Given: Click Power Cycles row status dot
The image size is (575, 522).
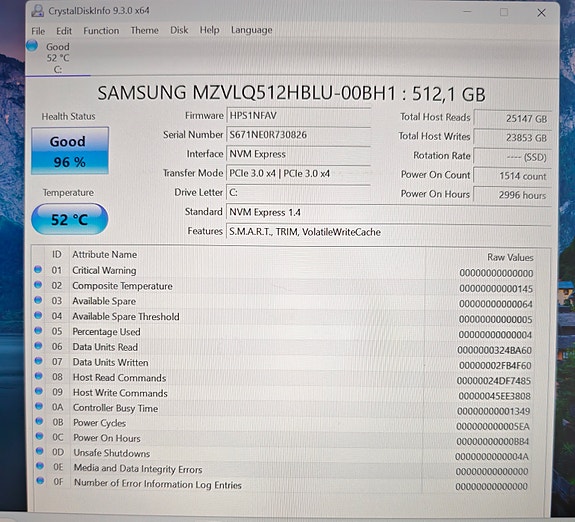Looking at the screenshot, I should 39,421.
